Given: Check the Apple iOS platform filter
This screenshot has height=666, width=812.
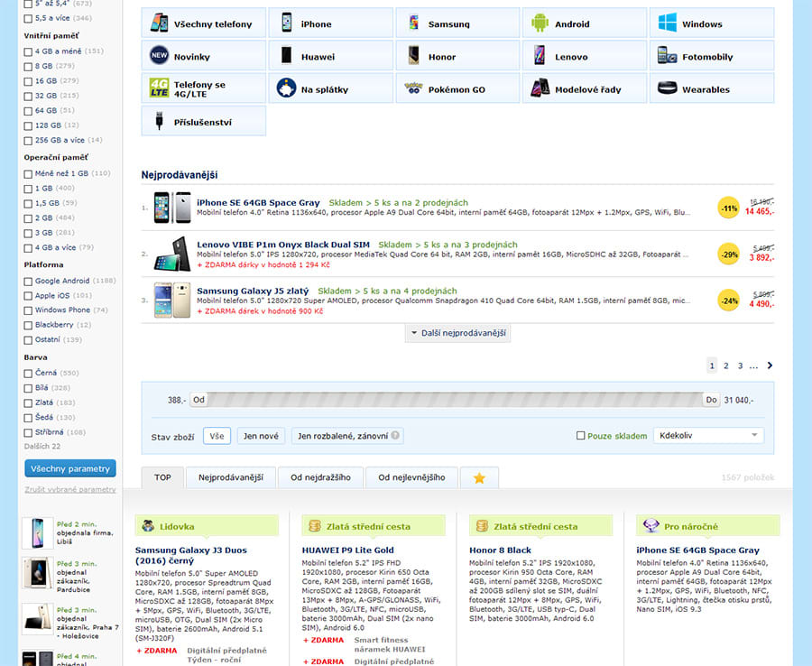Looking at the screenshot, I should [x=28, y=296].
